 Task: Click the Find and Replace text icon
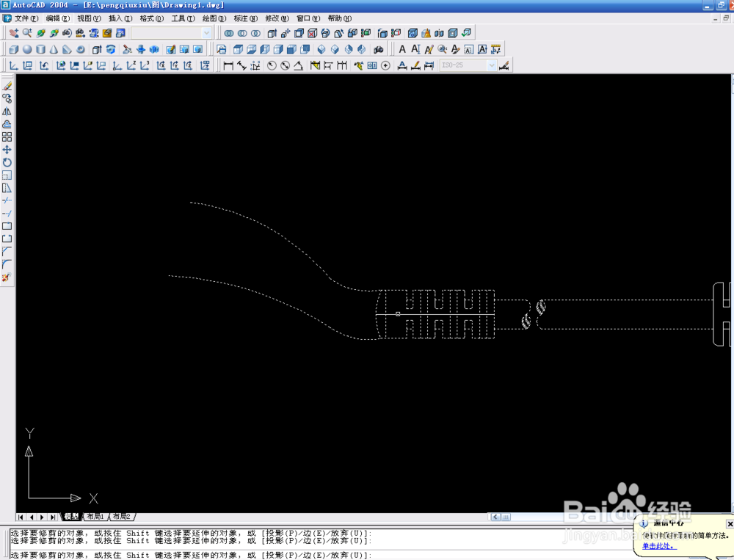(442, 49)
